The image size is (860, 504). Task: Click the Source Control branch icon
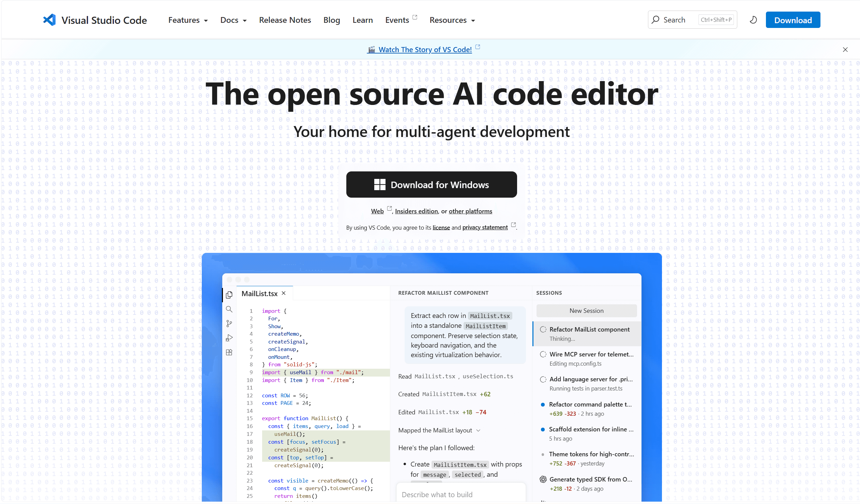pos(229,323)
